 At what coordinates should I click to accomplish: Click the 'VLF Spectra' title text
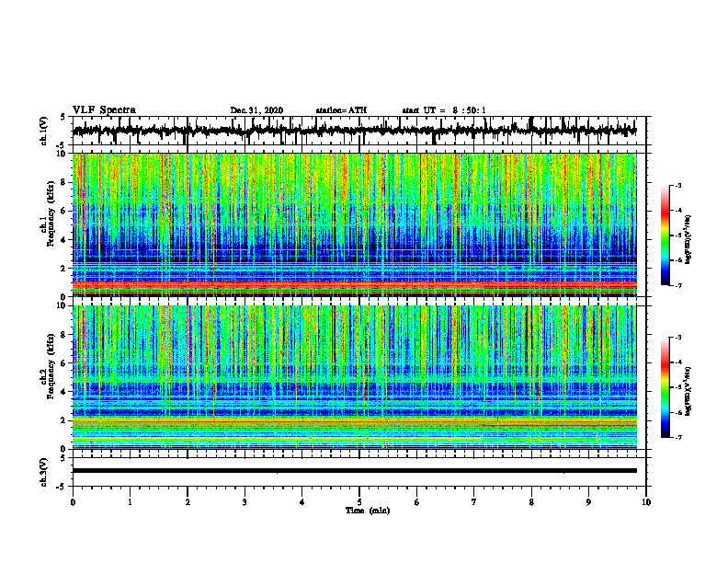click(104, 110)
